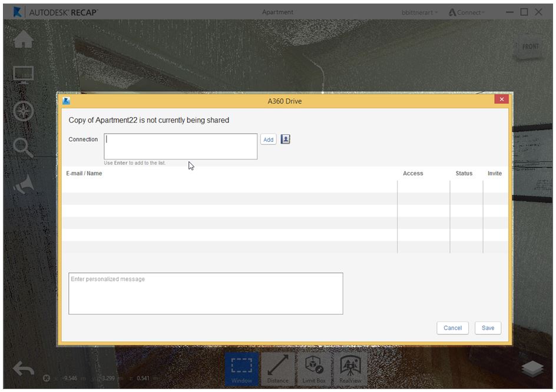
Task: Click the Invite column header
Action: pyautogui.click(x=495, y=173)
